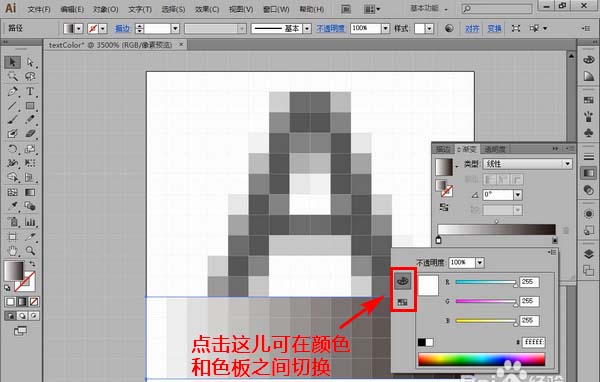Select the Magic Wand tool

(13, 77)
